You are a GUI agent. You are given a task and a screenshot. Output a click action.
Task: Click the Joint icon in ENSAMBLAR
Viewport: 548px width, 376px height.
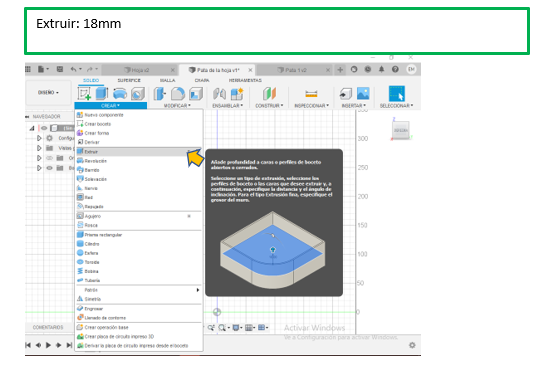[219, 94]
